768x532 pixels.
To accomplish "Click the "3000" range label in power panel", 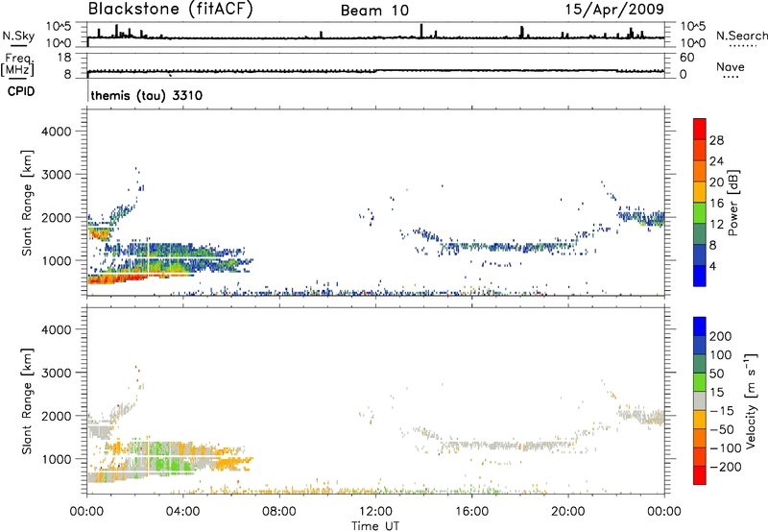I will pyautogui.click(x=56, y=175).
